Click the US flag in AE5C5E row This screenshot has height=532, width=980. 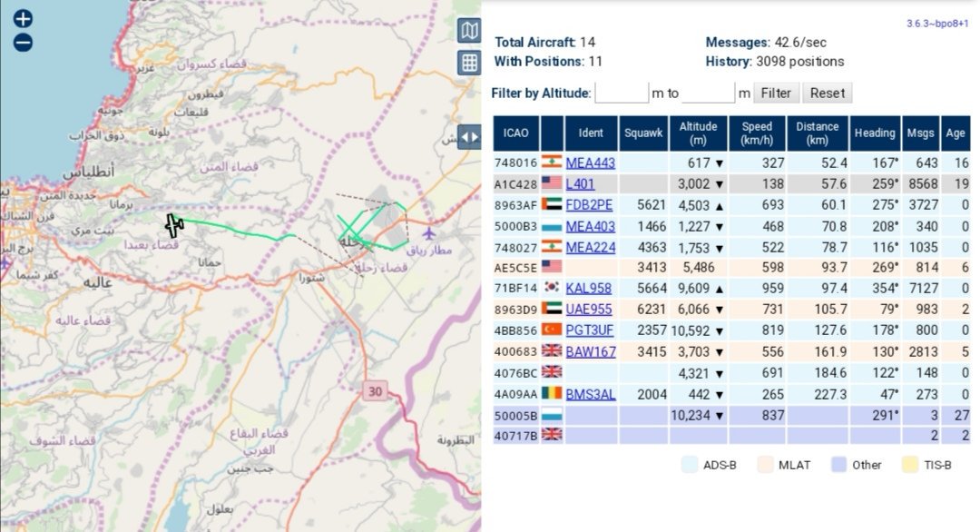(552, 267)
